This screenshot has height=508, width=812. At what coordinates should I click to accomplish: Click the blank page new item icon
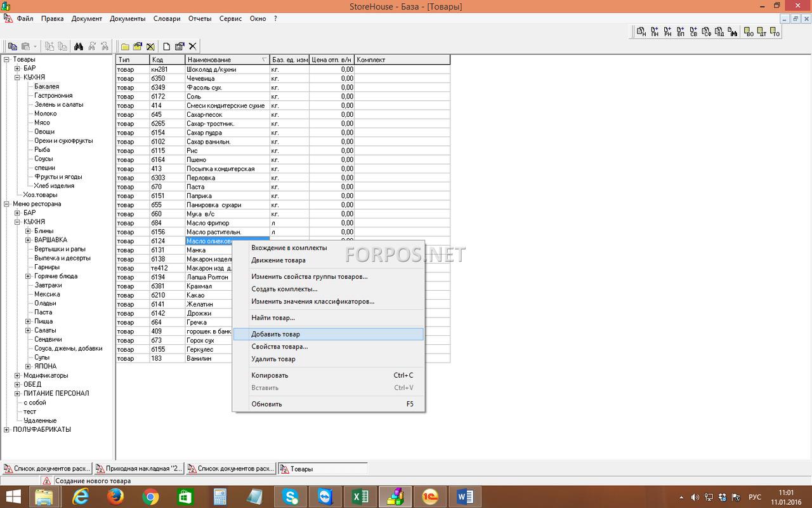[166, 46]
